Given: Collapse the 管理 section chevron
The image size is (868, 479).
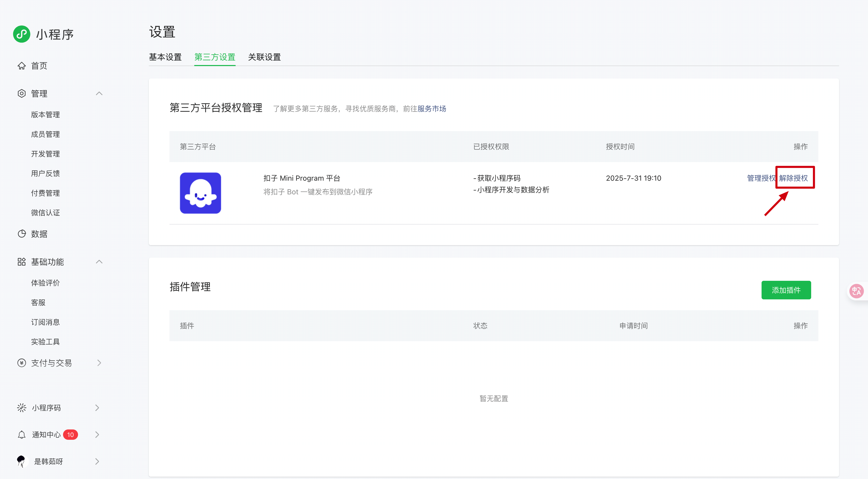Looking at the screenshot, I should coord(99,94).
